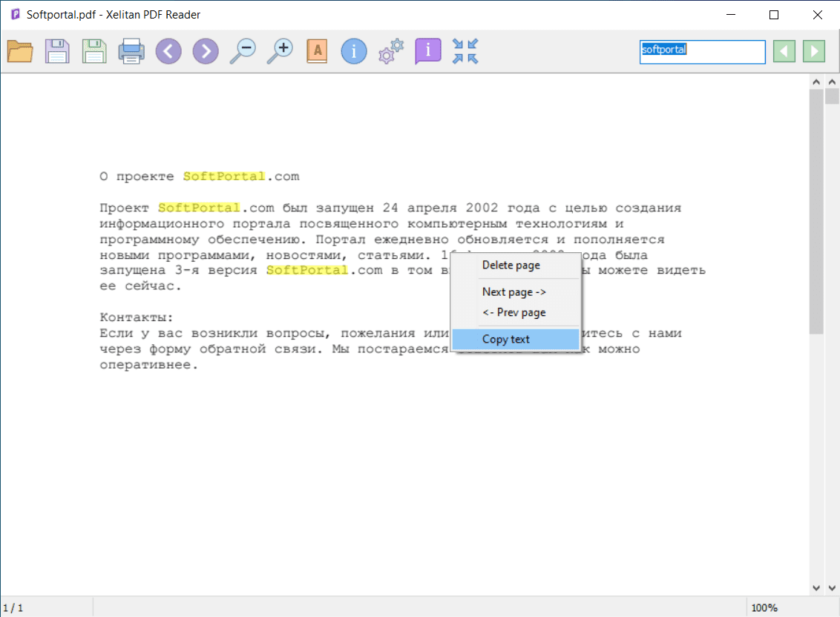
Task: Find next match with green right arrow
Action: 814,51
